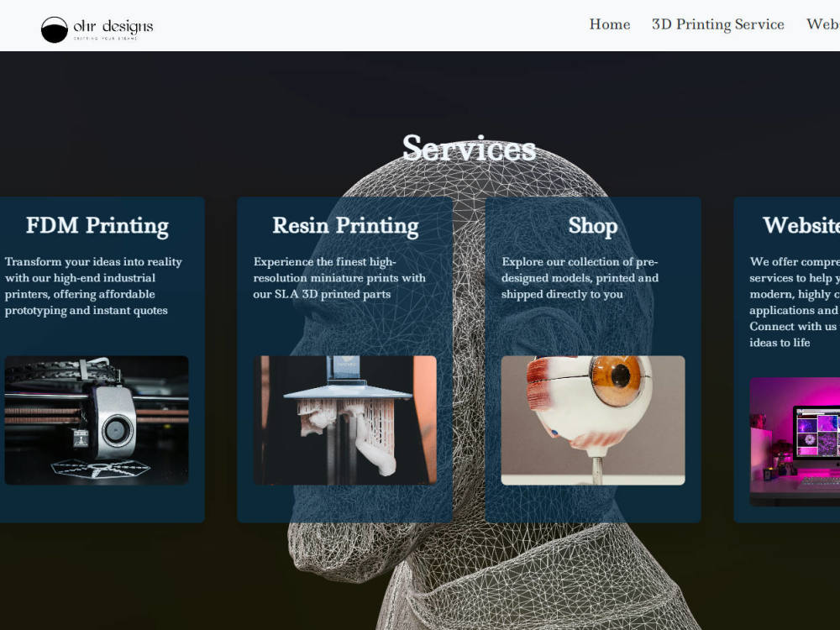Click the pink desk computer thumbnail
Image resolution: width=840 pixels, height=630 pixels.
point(795,442)
